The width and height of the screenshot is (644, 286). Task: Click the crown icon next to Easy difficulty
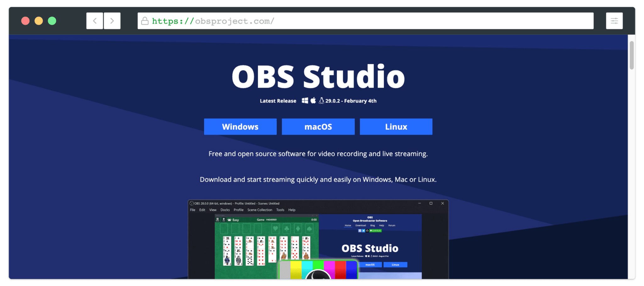click(229, 220)
